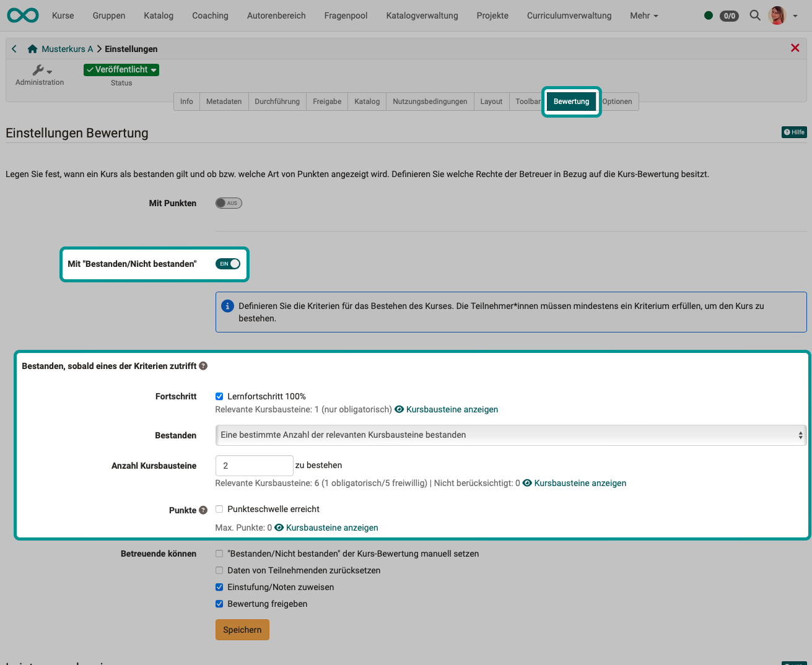Turn on the Mit Punkten toggle
The width and height of the screenshot is (812, 665).
228,202
